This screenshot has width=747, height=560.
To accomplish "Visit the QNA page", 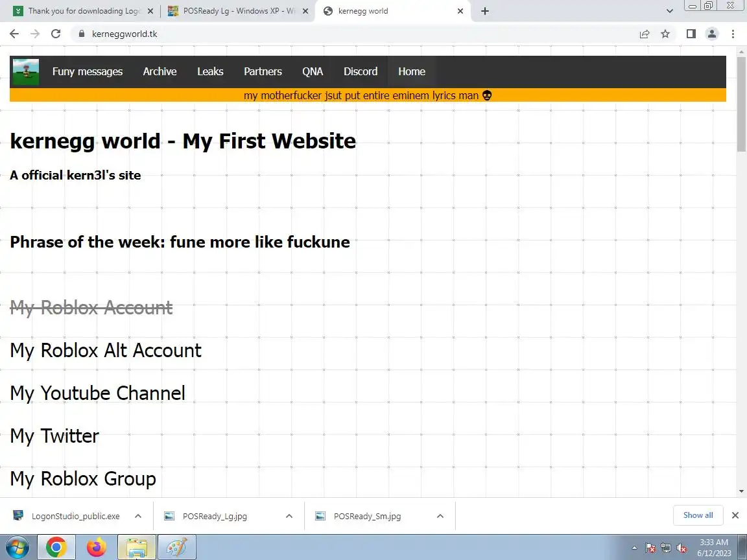I will (313, 71).
